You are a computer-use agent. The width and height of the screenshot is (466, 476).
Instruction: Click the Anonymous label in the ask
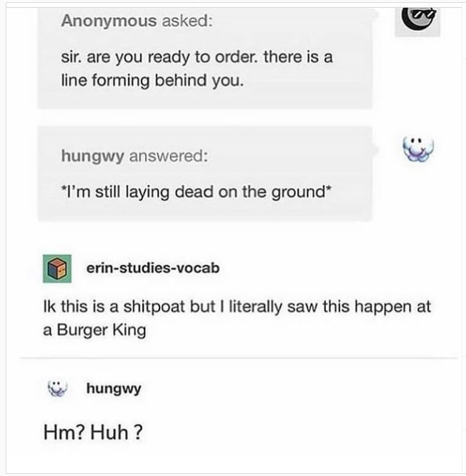109,21
